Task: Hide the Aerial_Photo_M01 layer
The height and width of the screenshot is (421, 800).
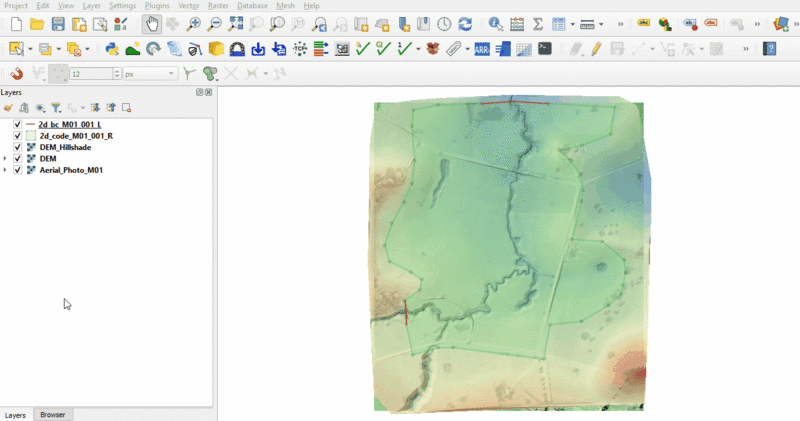Action: click(18, 170)
